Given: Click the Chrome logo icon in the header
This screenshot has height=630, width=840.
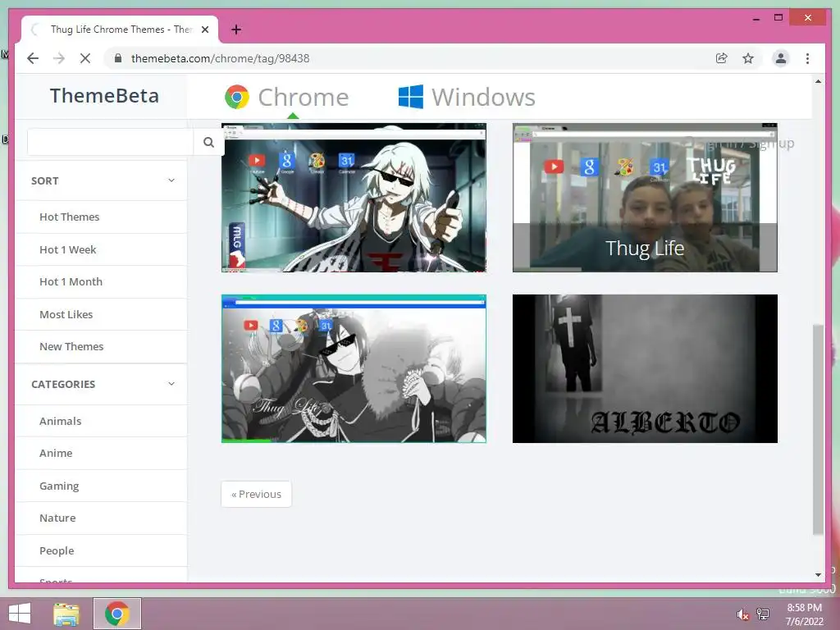Looking at the screenshot, I should click(237, 97).
